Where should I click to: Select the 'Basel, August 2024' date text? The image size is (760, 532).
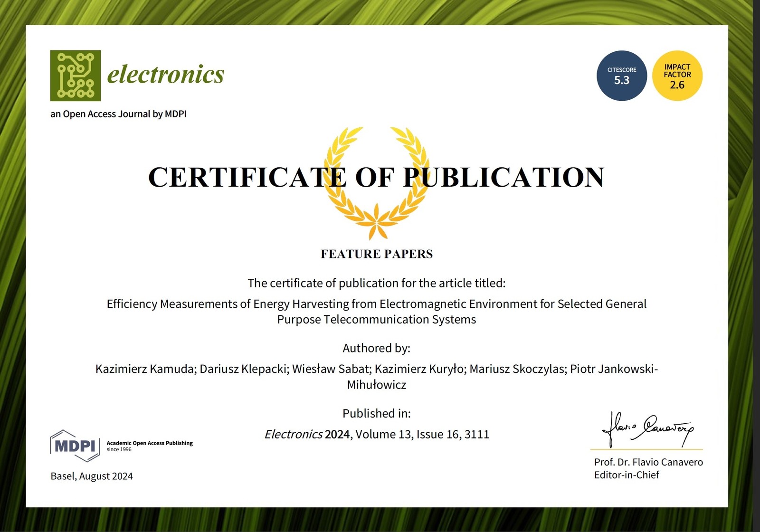(x=92, y=476)
